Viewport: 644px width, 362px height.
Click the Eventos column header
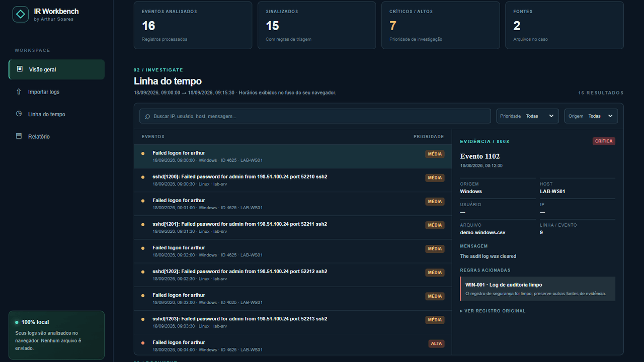pos(153,137)
